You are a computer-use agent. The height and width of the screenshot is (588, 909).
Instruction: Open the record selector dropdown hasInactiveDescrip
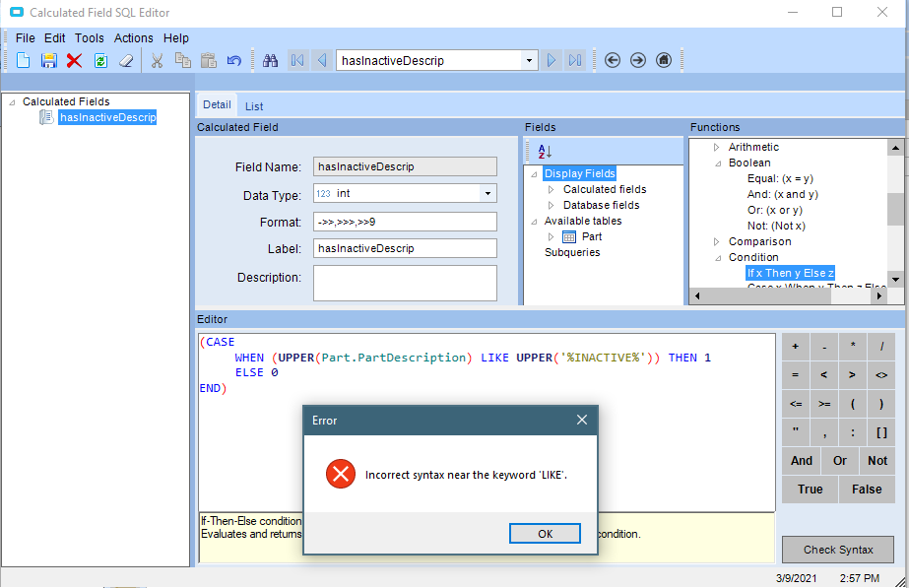[529, 60]
